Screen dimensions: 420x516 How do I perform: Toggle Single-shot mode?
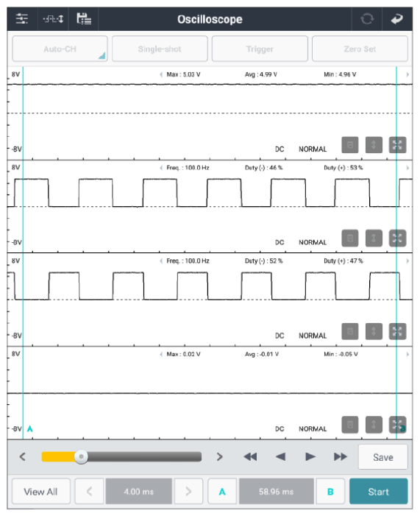click(x=160, y=49)
